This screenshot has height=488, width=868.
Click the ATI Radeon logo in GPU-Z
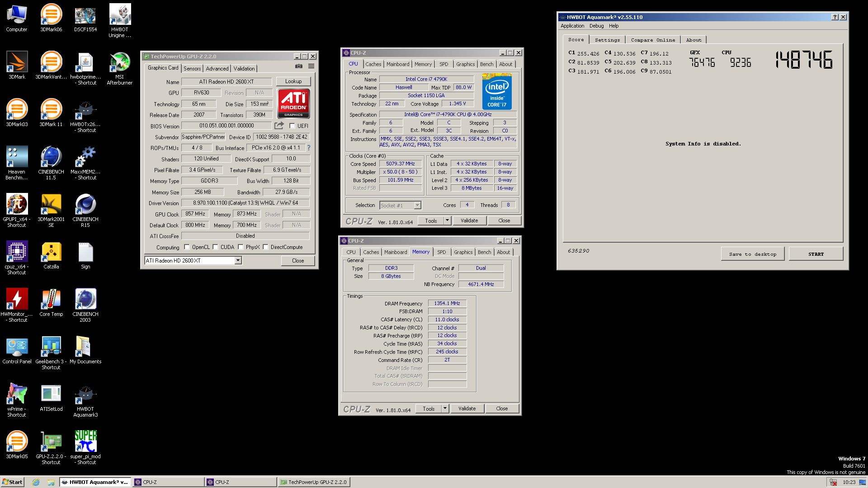click(293, 103)
